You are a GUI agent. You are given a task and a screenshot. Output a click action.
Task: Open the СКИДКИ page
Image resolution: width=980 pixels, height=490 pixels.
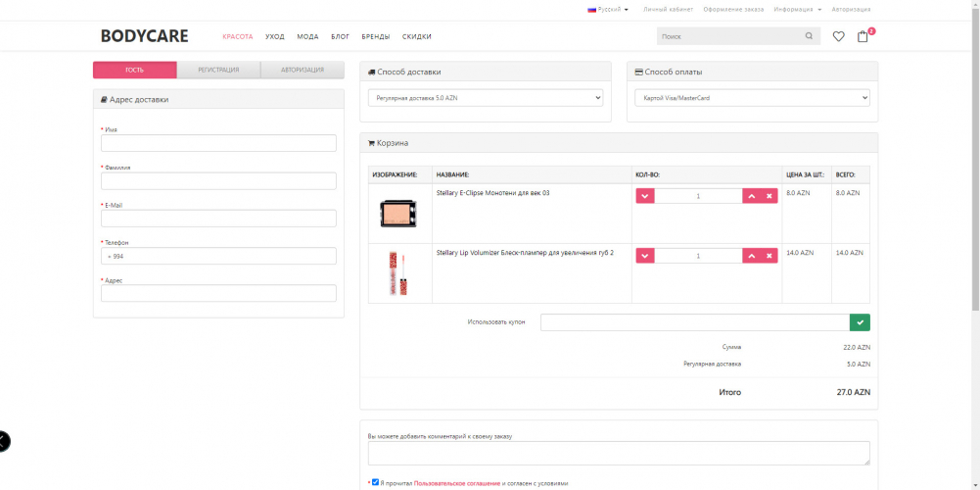[417, 37]
